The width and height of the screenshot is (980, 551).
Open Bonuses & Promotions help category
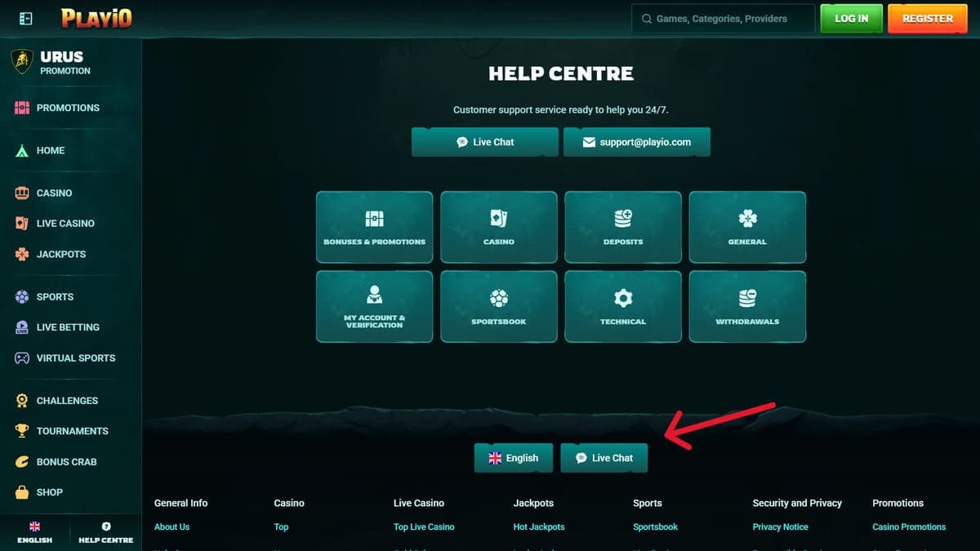pyautogui.click(x=374, y=227)
